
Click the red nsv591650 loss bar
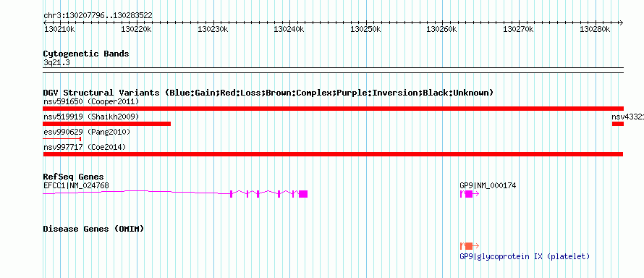click(x=333, y=109)
